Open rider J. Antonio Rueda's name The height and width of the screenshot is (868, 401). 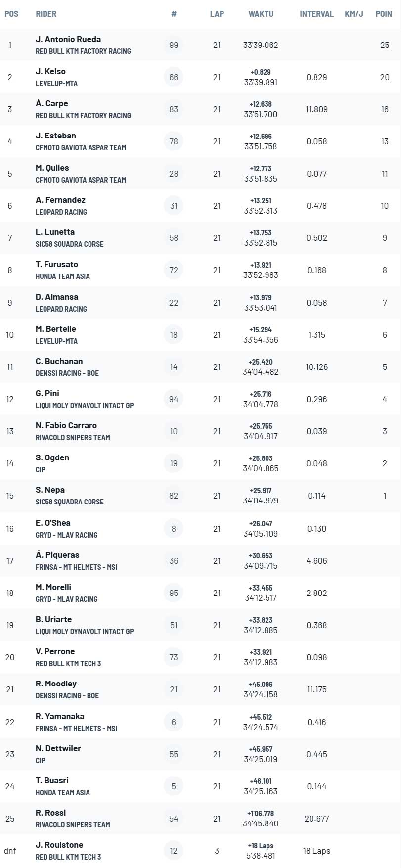68,39
